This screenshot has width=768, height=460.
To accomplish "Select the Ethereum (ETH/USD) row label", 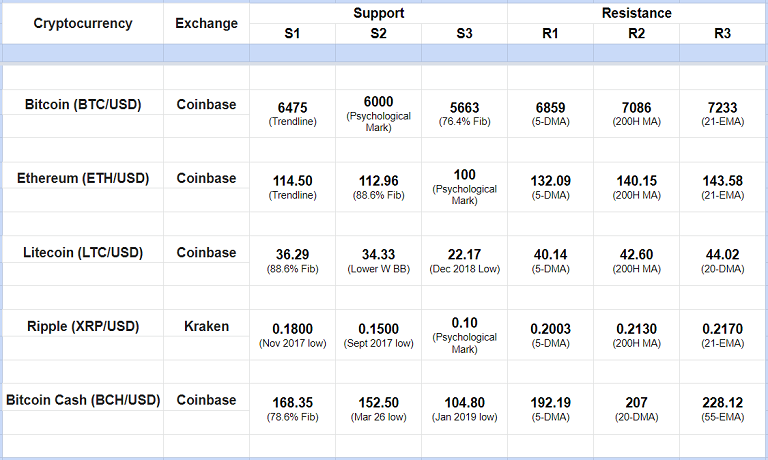I will 82,178.
